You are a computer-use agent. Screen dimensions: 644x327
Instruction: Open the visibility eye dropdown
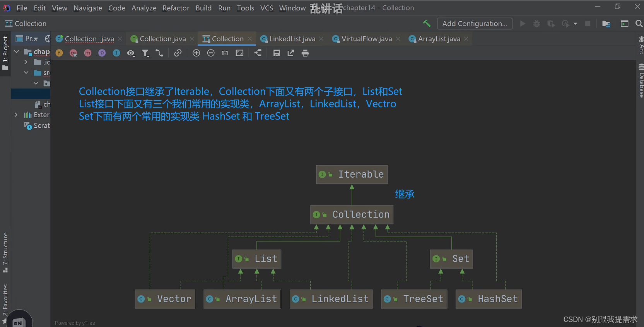point(131,53)
